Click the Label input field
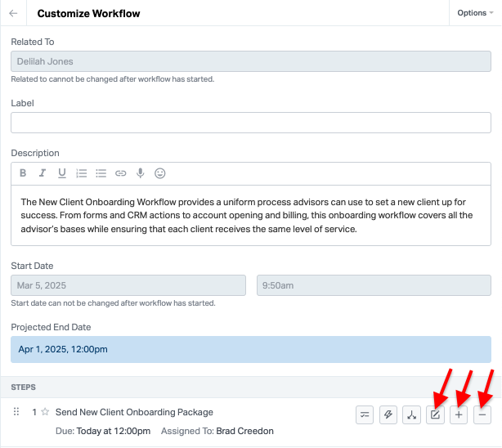 (x=250, y=123)
